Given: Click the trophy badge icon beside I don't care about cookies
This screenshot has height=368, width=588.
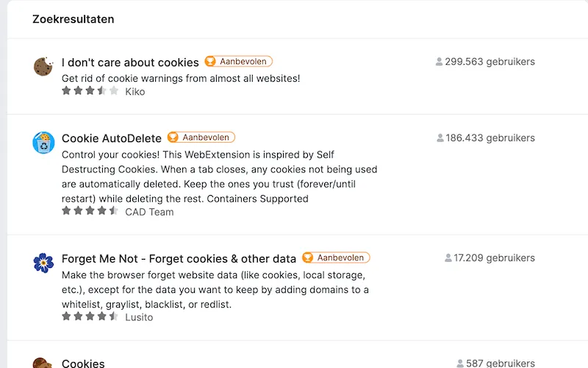Looking at the screenshot, I should pyautogui.click(x=211, y=61).
